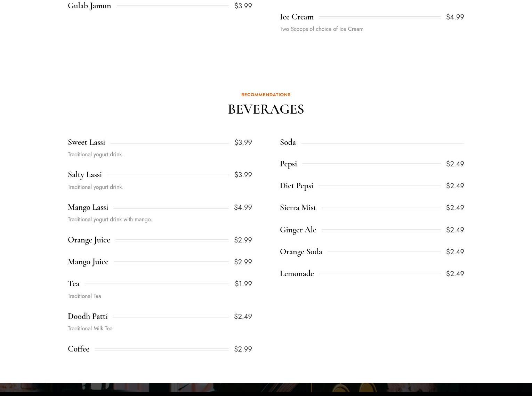Click the 'Traditional Milk Tea' description

tap(90, 329)
